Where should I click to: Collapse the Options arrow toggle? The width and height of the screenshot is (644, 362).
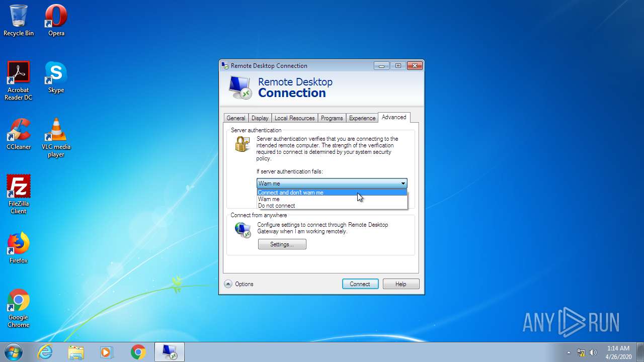[228, 284]
